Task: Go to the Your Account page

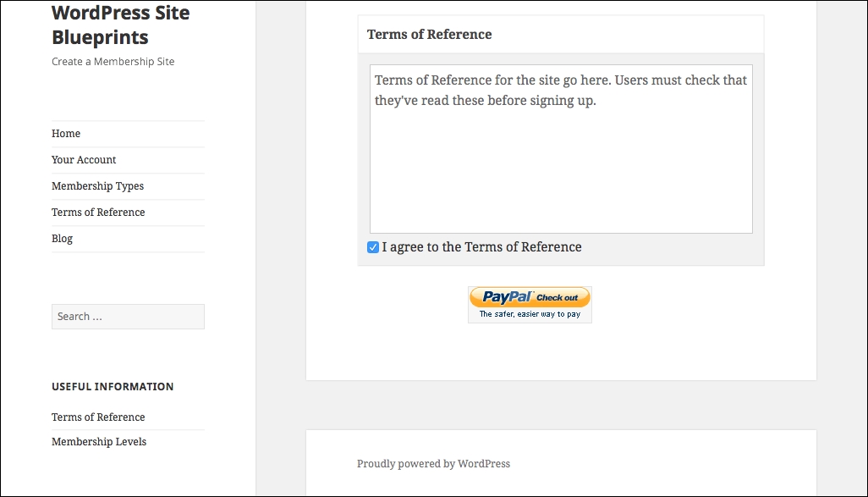Action: tap(84, 159)
